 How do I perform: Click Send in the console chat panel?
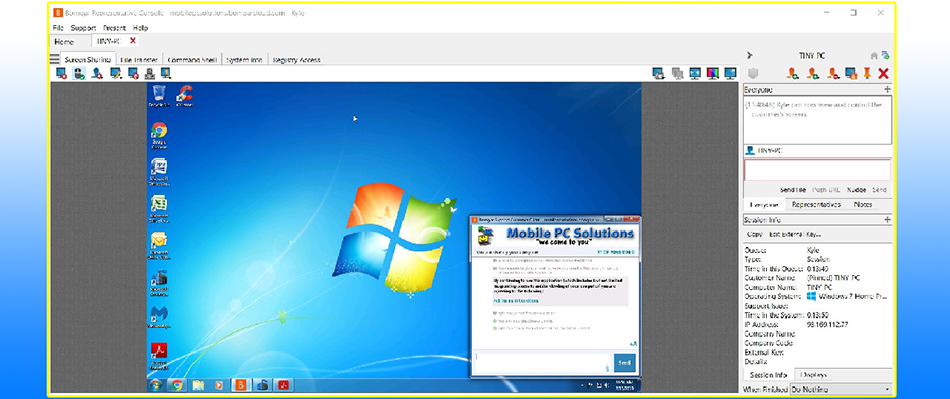coord(879,190)
